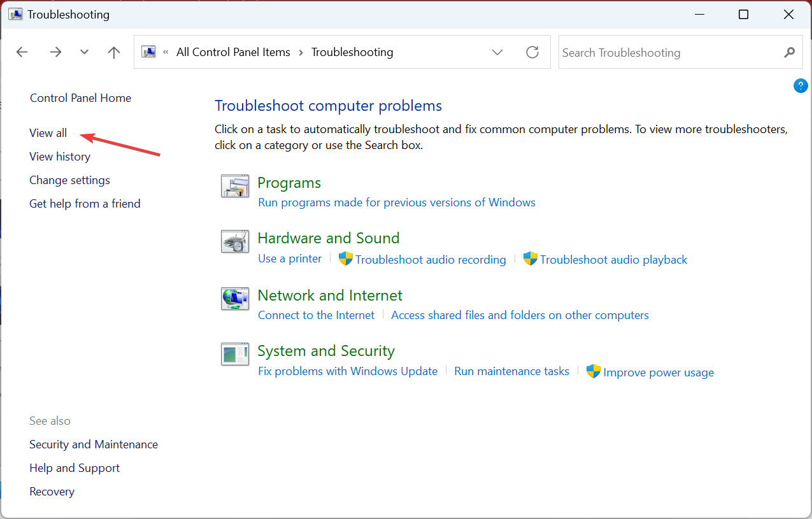Maximize the Troubleshooting window
812x519 pixels.
click(743, 14)
